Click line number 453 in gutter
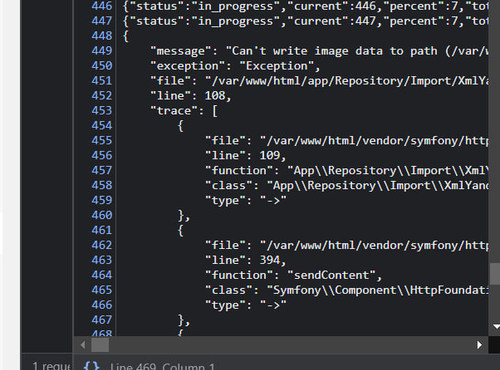This screenshot has width=500, height=370. coord(102,111)
